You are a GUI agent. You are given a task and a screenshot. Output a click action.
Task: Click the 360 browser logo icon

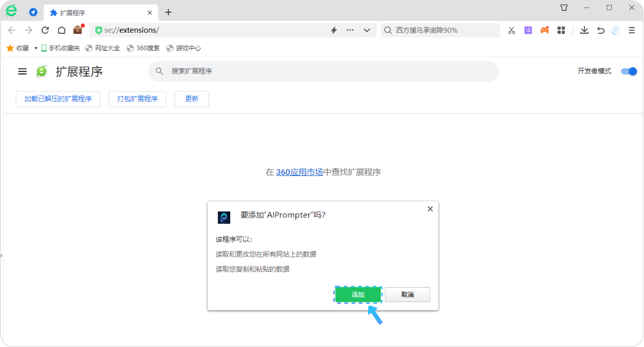[x=11, y=11]
